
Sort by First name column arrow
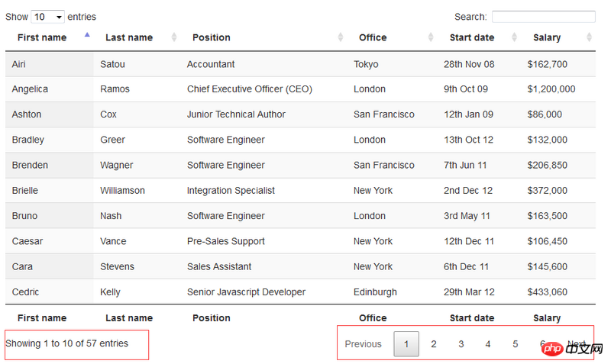87,35
